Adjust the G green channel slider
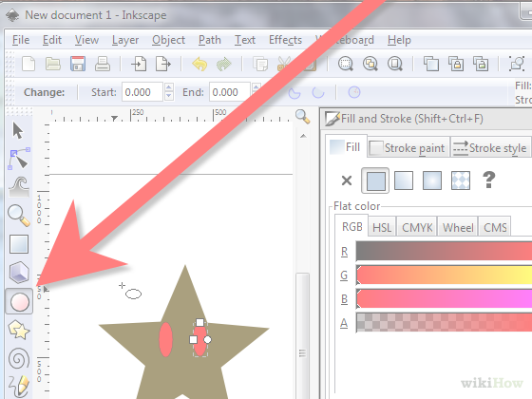 tap(444, 275)
